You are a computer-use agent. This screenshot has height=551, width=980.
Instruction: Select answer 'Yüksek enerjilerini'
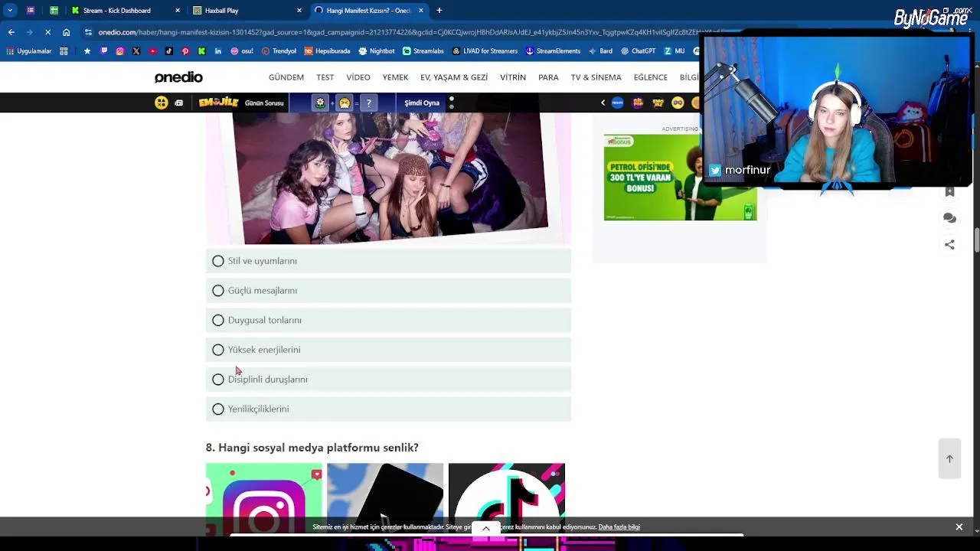388,350
